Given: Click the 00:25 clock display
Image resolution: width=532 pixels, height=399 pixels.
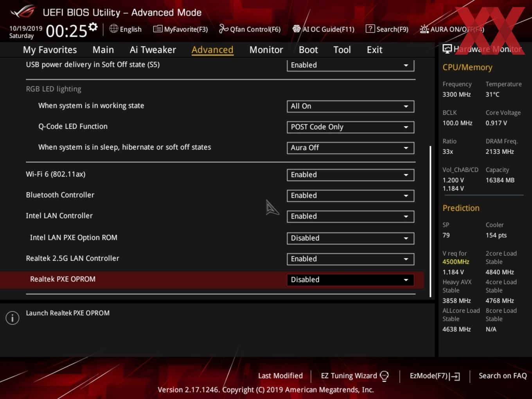Looking at the screenshot, I should 66,31.
